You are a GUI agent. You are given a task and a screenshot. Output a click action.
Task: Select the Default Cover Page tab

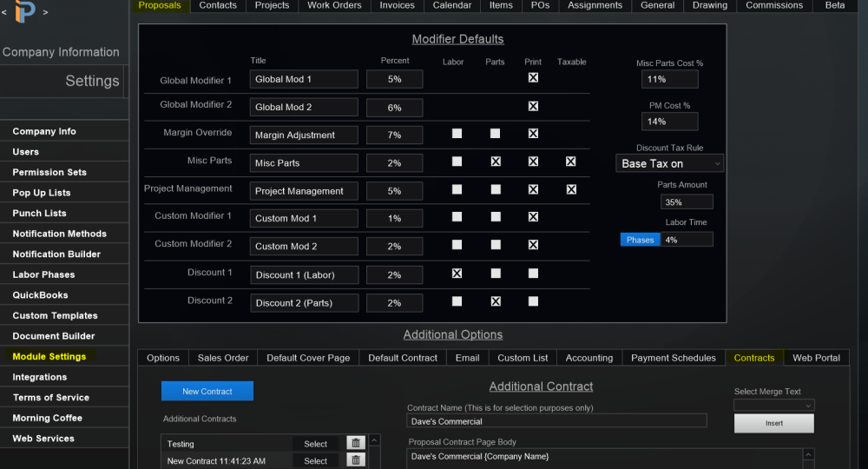pyautogui.click(x=308, y=358)
